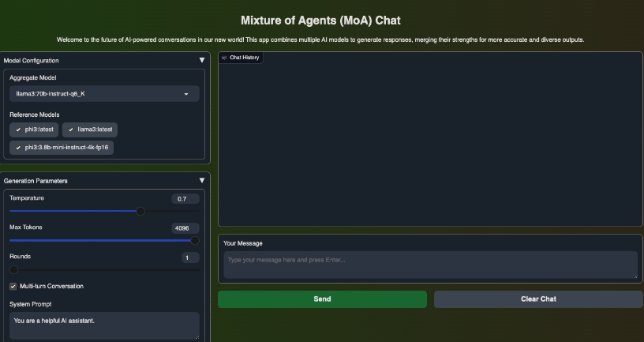Click the Temperature slider handle
The image size is (644, 342).
click(140, 211)
